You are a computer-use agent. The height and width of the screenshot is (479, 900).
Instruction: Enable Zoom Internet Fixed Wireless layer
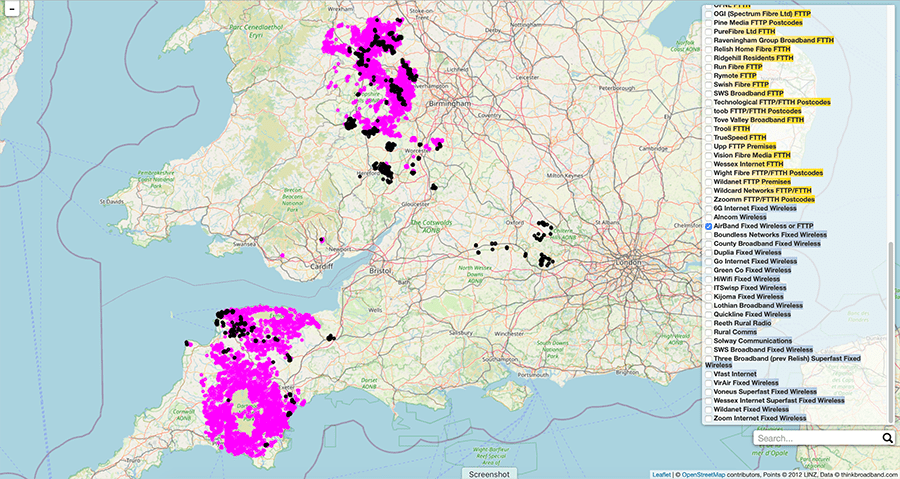(x=709, y=418)
